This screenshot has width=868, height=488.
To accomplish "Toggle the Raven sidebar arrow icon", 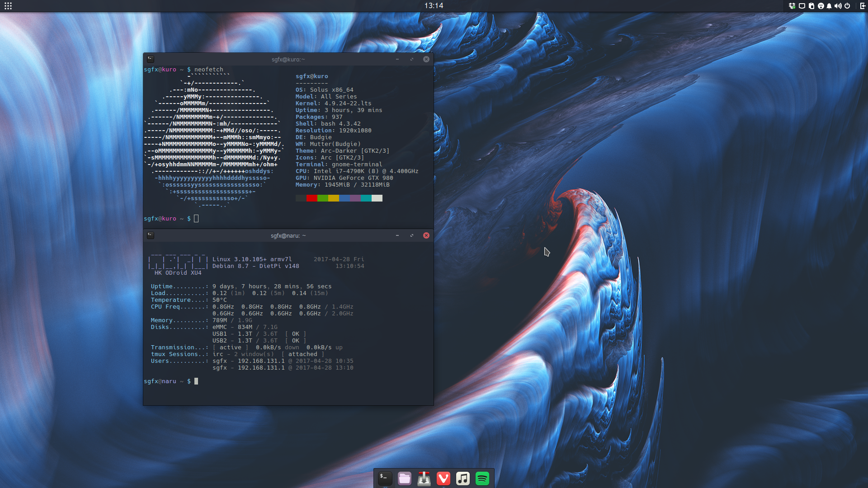I will point(862,6).
